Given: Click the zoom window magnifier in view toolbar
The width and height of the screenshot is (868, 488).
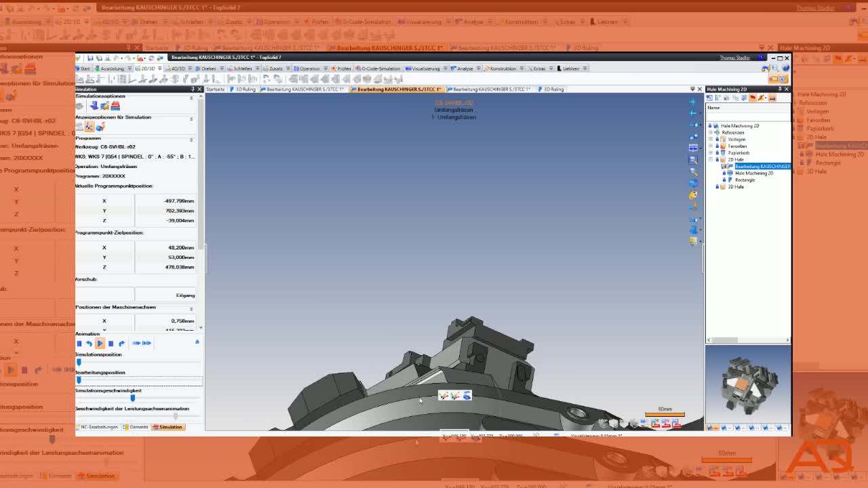Looking at the screenshot, I should coord(693,161).
